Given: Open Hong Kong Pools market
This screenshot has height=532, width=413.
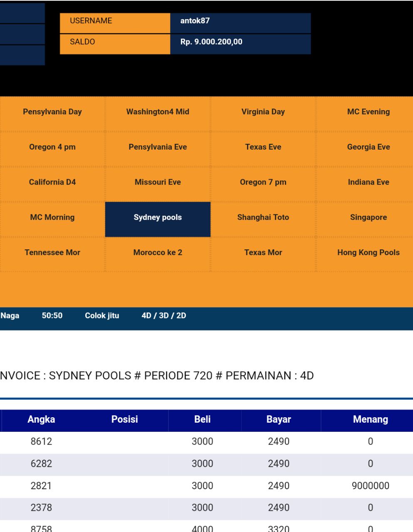Looking at the screenshot, I should point(368,253).
